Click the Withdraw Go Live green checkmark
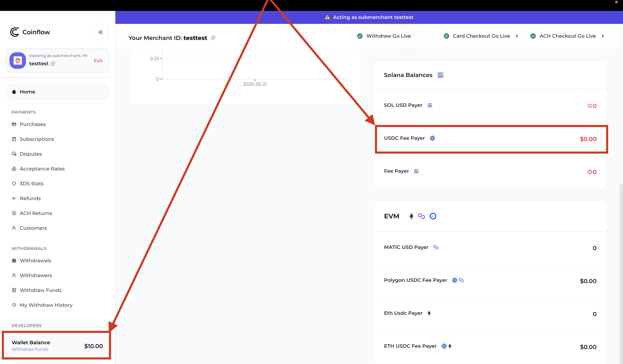The height and width of the screenshot is (364, 623). coord(360,36)
